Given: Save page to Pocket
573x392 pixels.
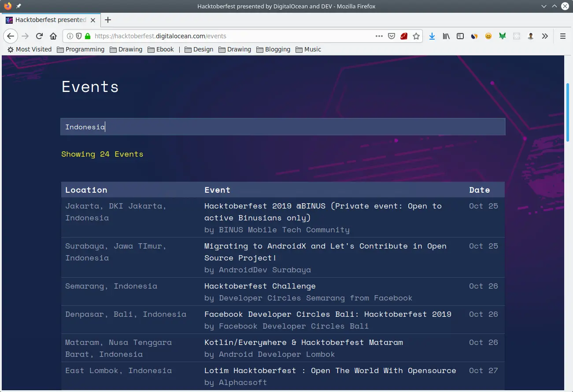Looking at the screenshot, I should (391, 36).
